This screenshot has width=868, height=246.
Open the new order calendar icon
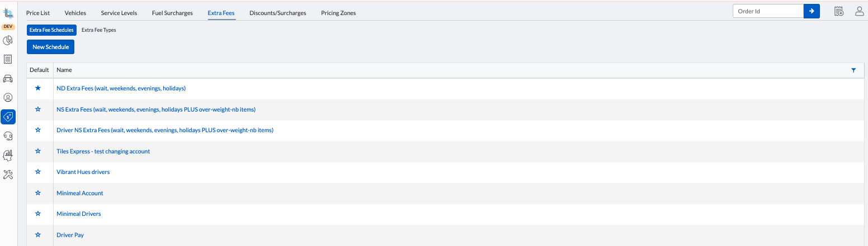[838, 11]
